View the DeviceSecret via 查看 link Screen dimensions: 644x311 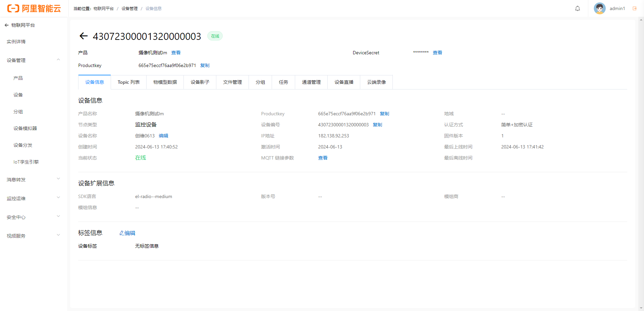click(437, 53)
